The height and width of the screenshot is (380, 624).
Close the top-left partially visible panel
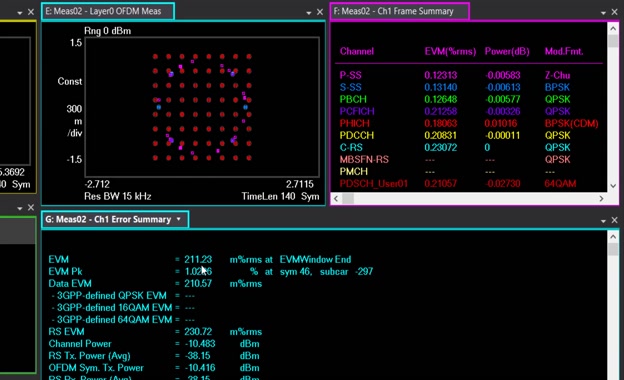click(31, 12)
